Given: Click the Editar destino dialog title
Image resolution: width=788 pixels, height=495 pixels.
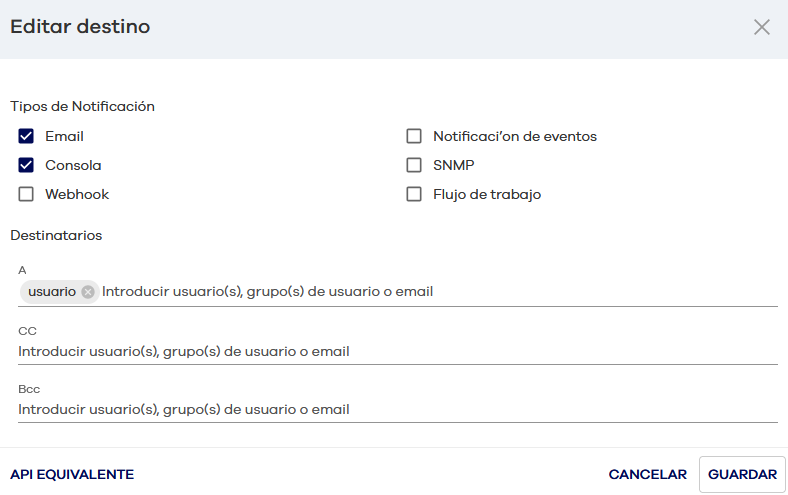Looking at the screenshot, I should tap(80, 27).
